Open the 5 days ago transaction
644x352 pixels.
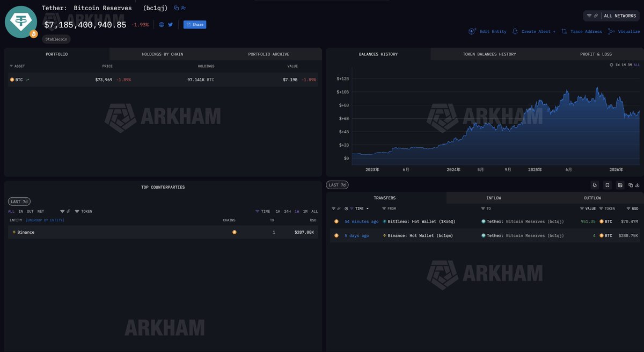[357, 235]
